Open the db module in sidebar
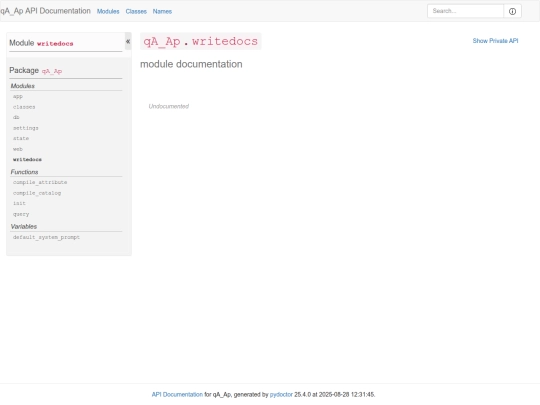 click(x=16, y=117)
